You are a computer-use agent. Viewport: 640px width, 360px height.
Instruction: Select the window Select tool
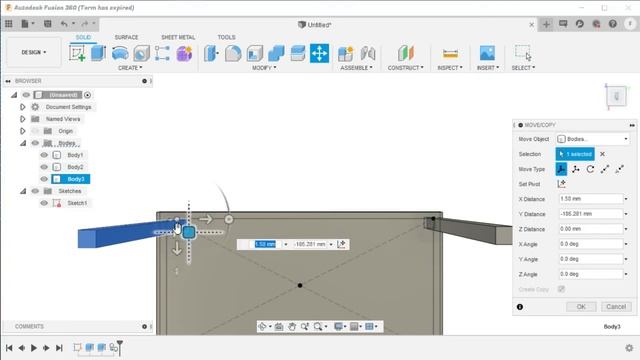point(523,53)
